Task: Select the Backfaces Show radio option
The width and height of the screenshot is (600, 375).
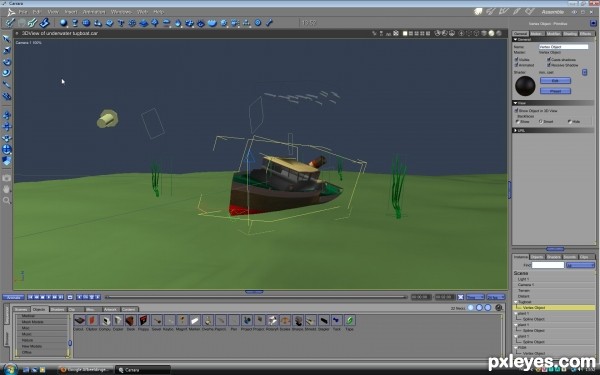Action: [517, 122]
